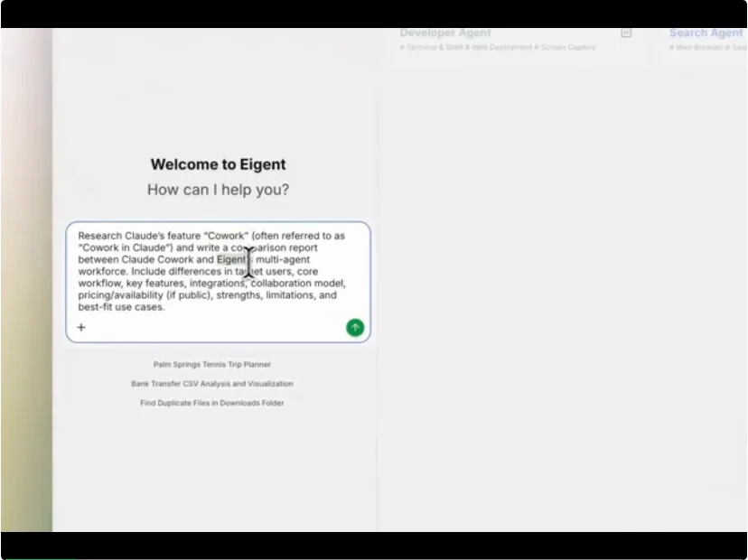Click the Welcome to Eigent heading
Image resolution: width=748 pixels, height=560 pixels.
point(218,164)
